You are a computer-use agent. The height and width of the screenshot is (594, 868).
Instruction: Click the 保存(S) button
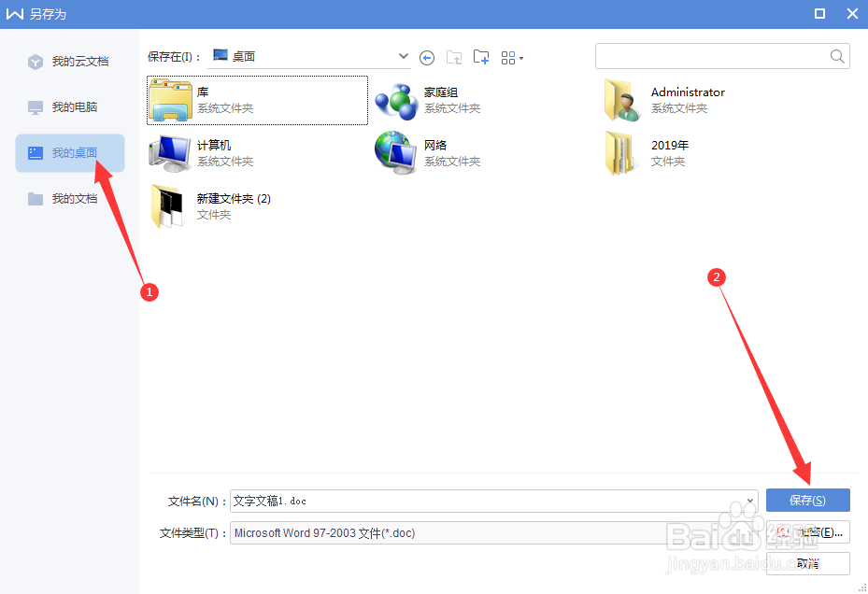coord(807,501)
